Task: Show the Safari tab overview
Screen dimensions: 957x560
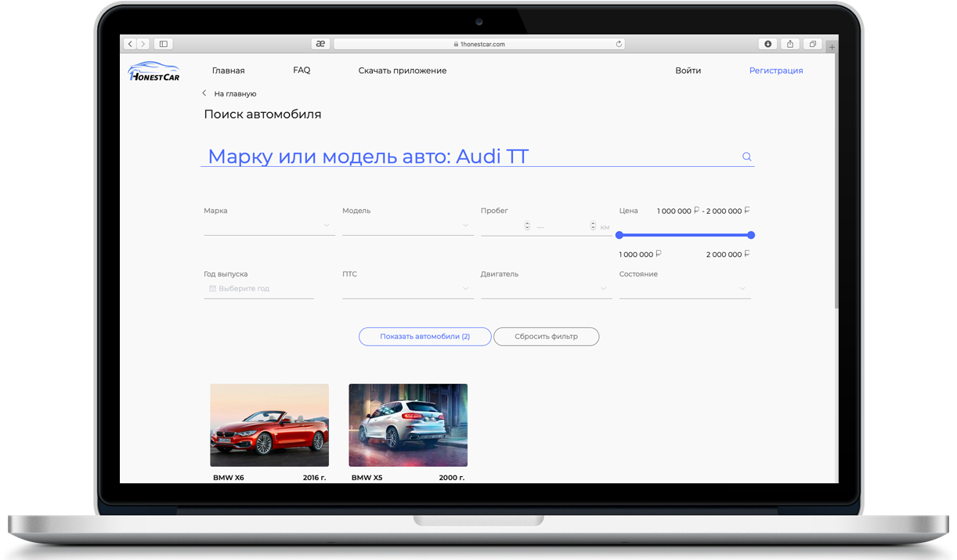Action: click(813, 44)
